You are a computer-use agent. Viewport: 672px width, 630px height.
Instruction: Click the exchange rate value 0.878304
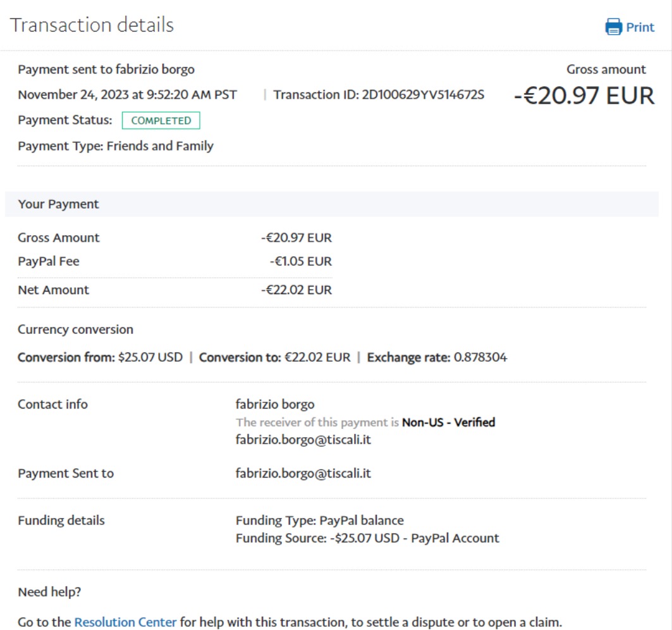click(480, 357)
